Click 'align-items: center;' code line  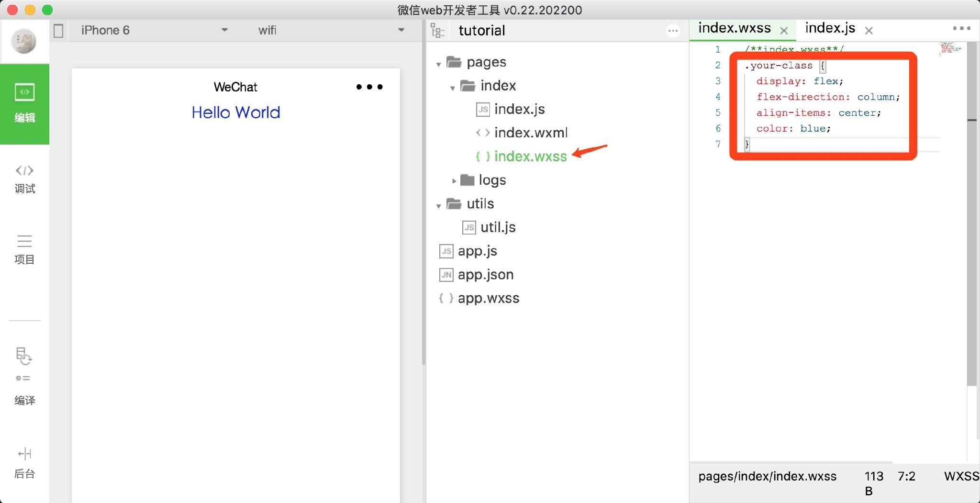click(819, 112)
